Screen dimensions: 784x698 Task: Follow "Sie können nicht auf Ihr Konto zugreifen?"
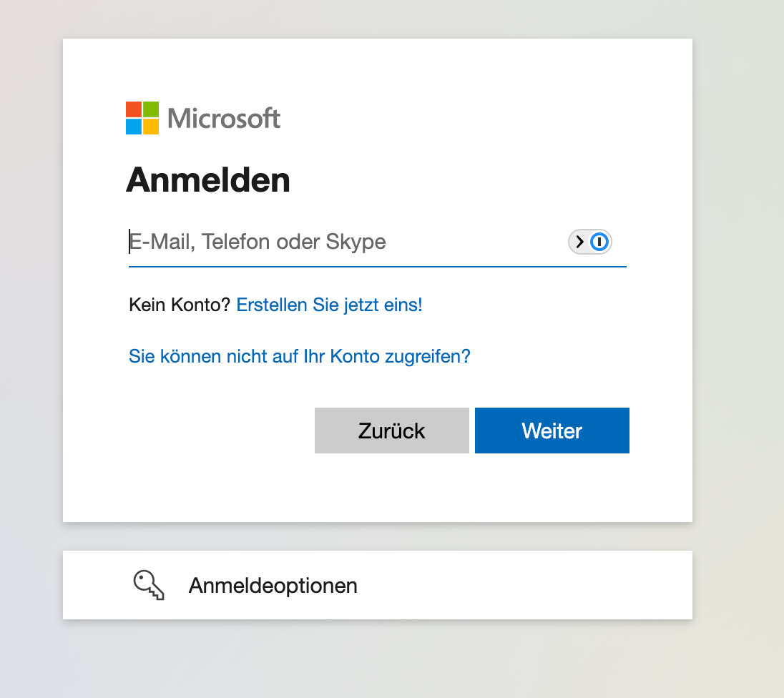[299, 356]
